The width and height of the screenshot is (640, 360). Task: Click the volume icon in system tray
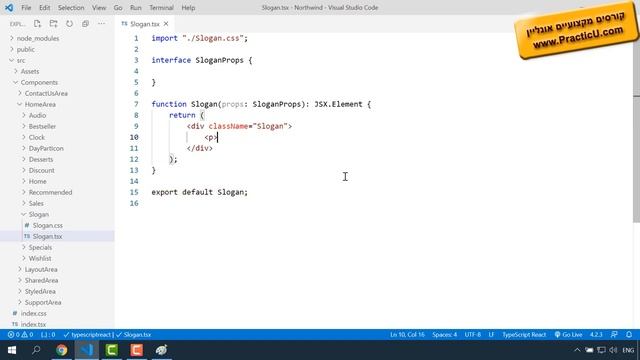pyautogui.click(x=613, y=350)
